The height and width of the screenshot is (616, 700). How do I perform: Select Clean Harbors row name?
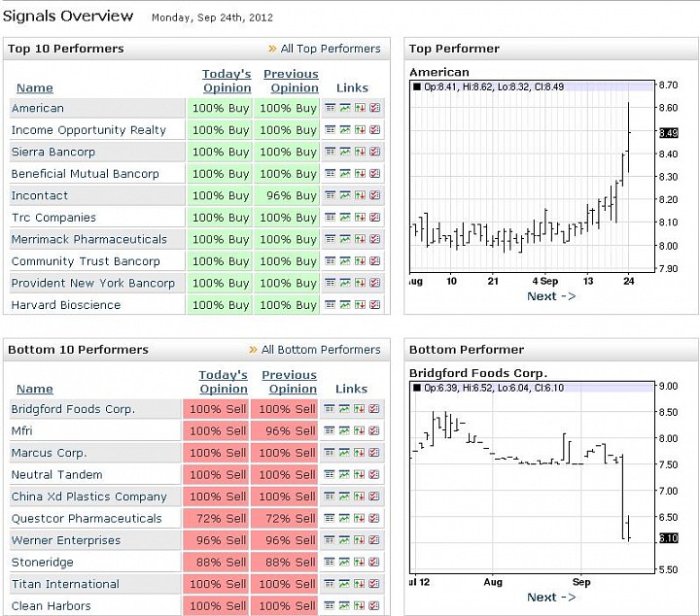pyautogui.click(x=51, y=605)
